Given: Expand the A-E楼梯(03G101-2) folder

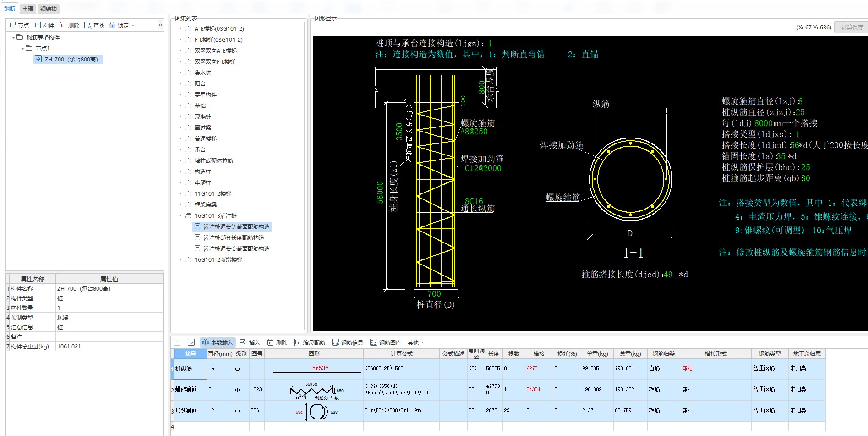Looking at the screenshot, I should (x=180, y=28).
